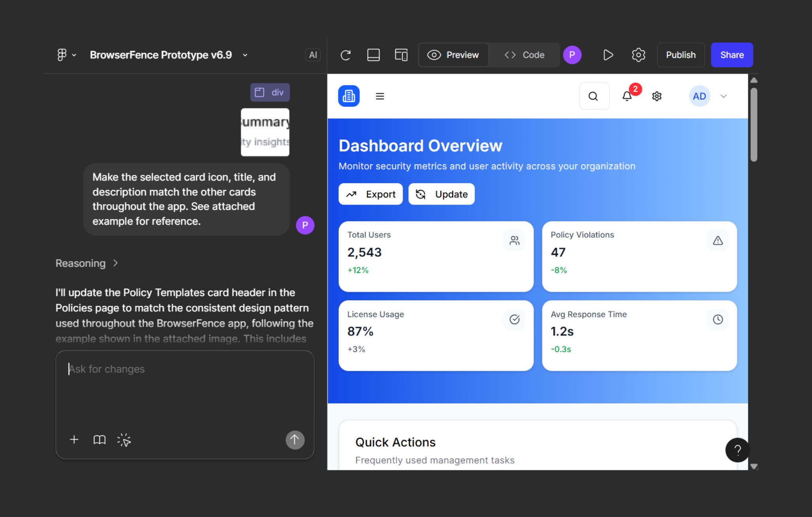Click the Export button
The width and height of the screenshot is (812, 517).
click(370, 194)
